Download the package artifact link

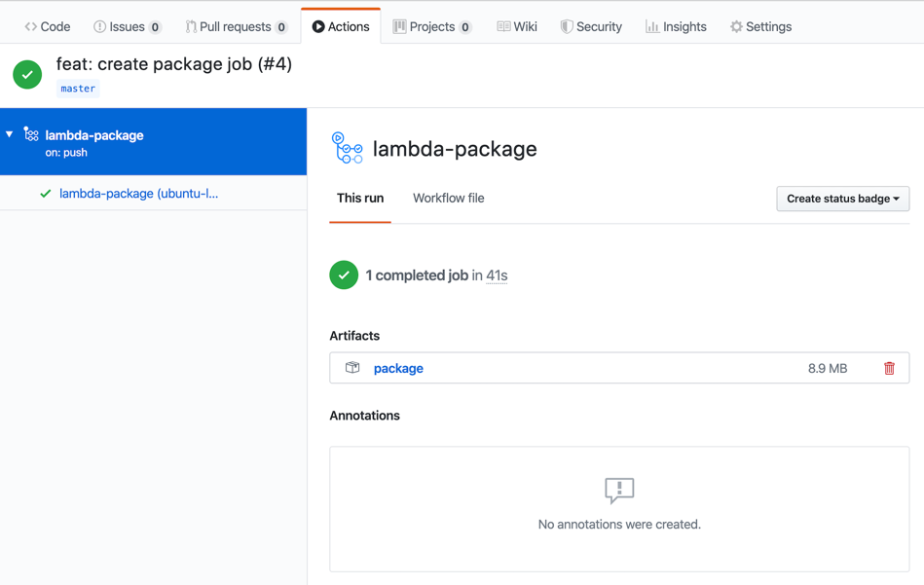tap(398, 368)
